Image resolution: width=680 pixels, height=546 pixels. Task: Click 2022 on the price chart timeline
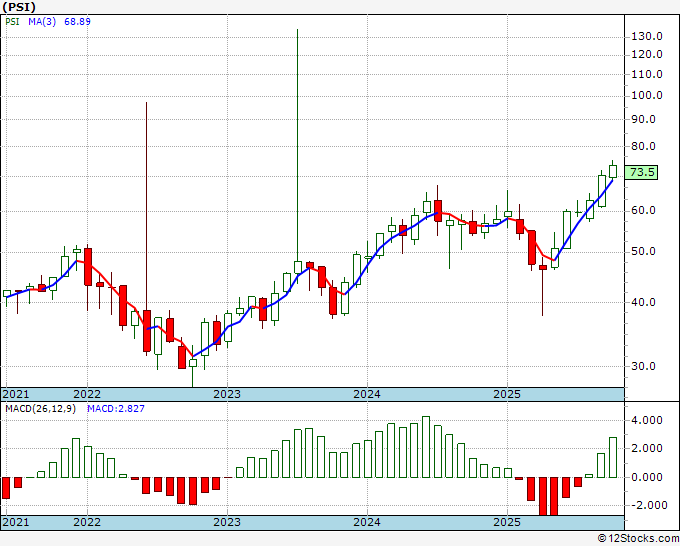click(x=87, y=394)
